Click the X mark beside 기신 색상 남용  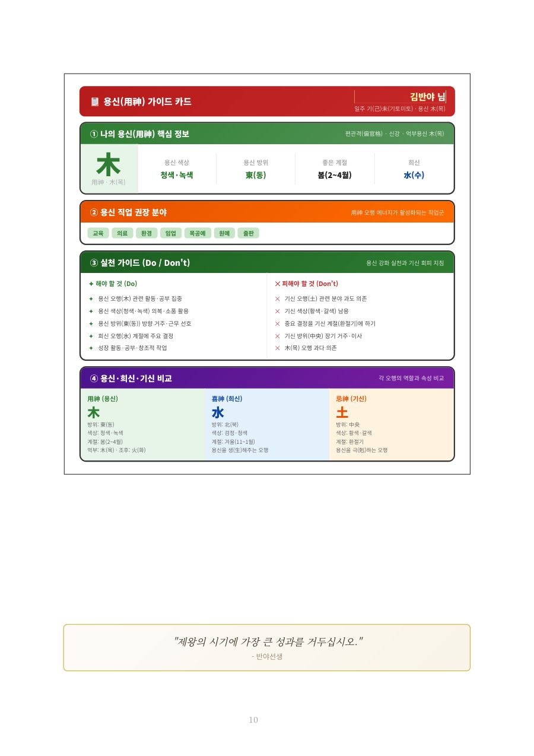(277, 311)
